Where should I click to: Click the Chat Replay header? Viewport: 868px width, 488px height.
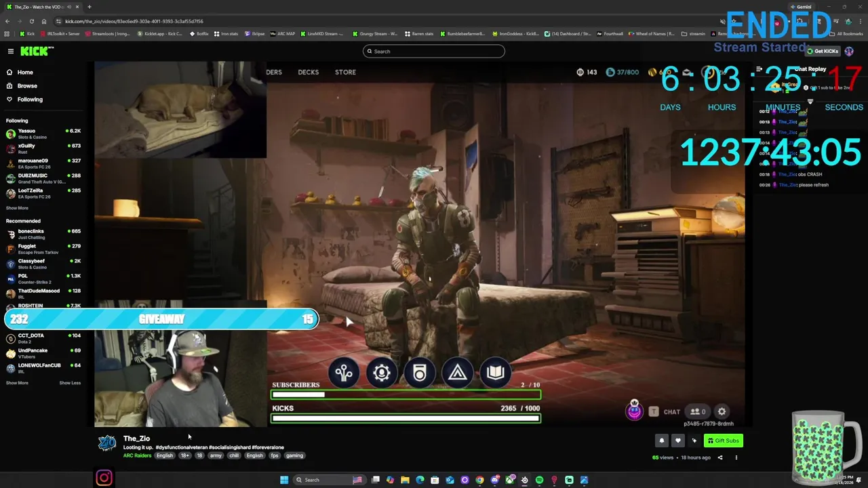pos(810,69)
